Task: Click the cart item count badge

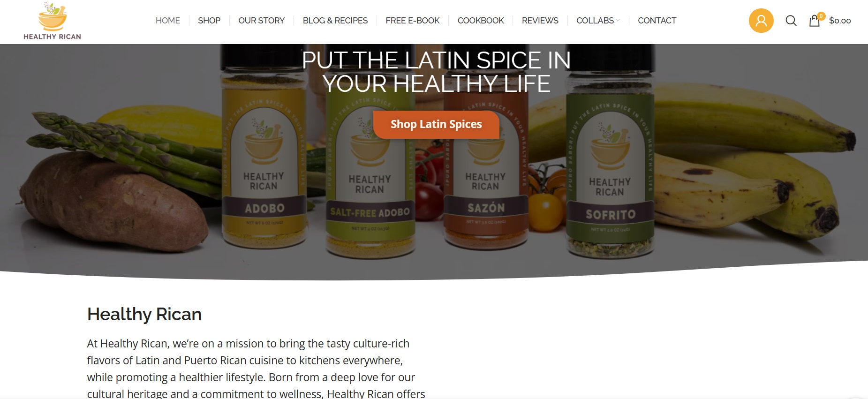Action: coord(821,16)
